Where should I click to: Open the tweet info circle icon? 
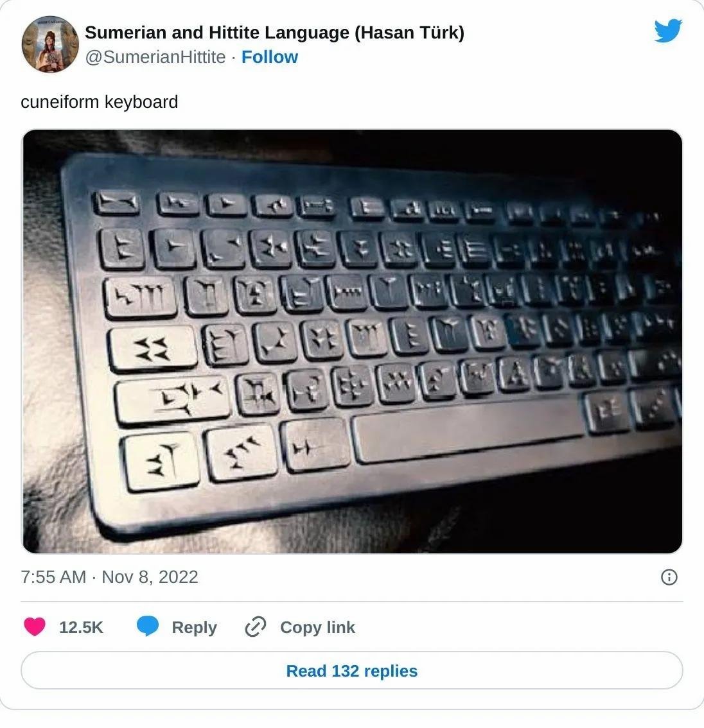[669, 577]
